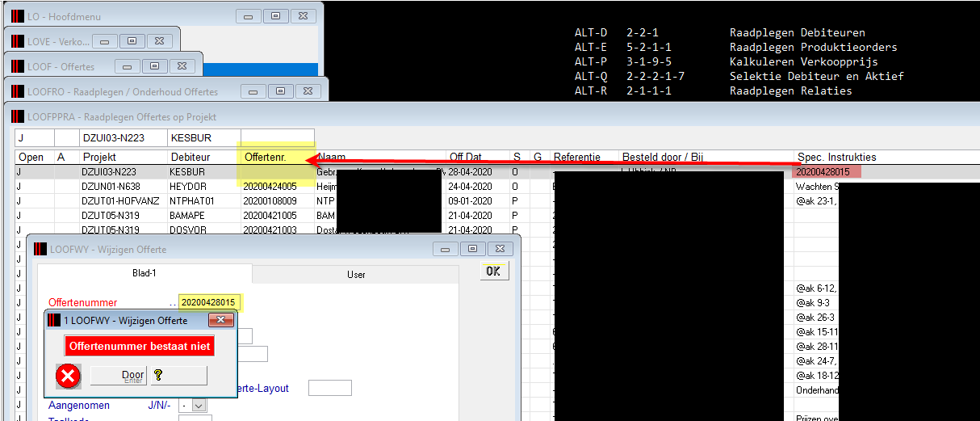Click the J filter field above Open column
This screenshot has height=421, width=980.
coord(34,138)
